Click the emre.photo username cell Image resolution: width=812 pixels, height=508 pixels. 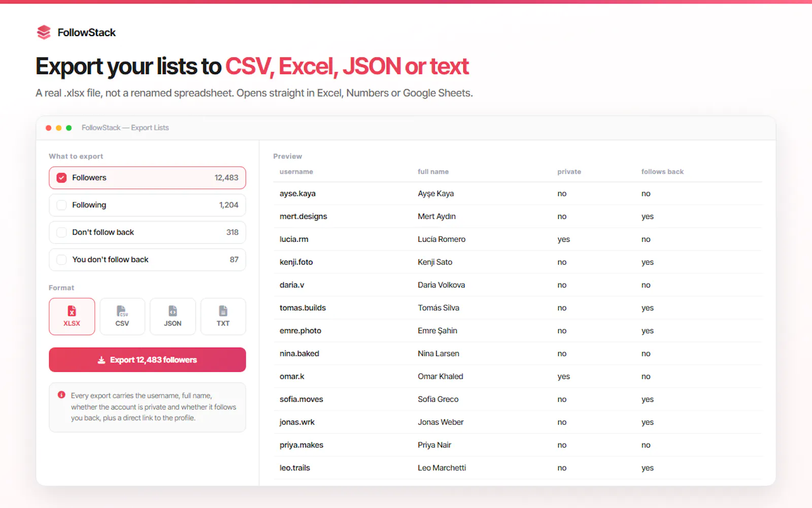pyautogui.click(x=300, y=331)
